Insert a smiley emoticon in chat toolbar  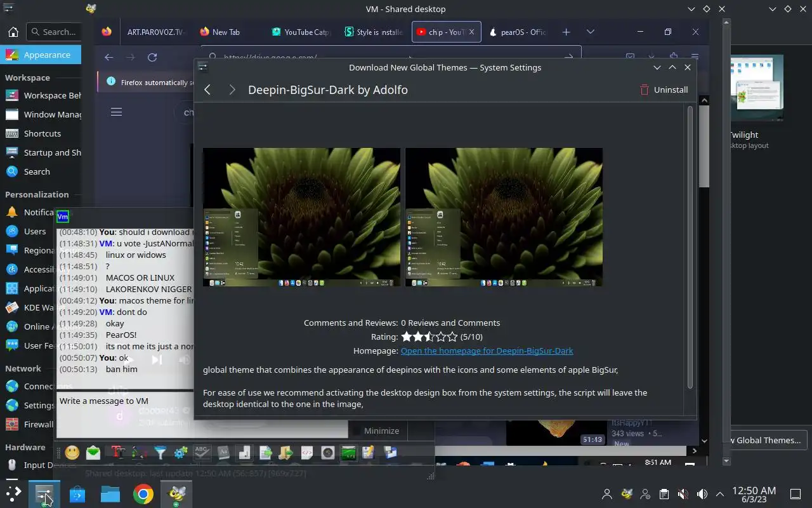(x=72, y=452)
